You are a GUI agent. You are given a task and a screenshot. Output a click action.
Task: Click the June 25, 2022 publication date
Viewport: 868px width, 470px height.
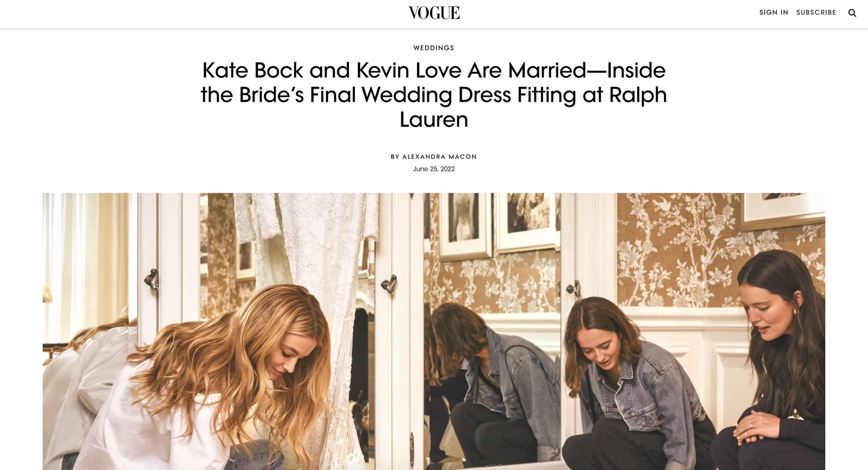434,169
